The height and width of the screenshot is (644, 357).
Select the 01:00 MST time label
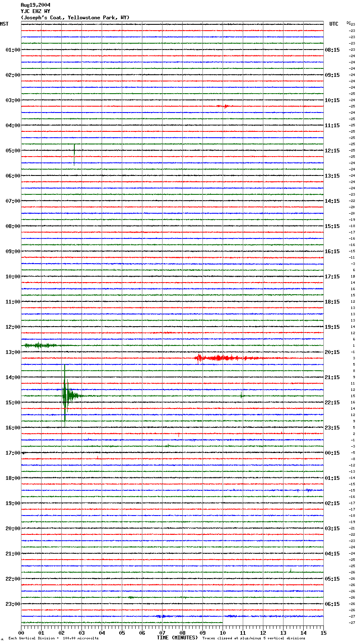(x=13, y=50)
